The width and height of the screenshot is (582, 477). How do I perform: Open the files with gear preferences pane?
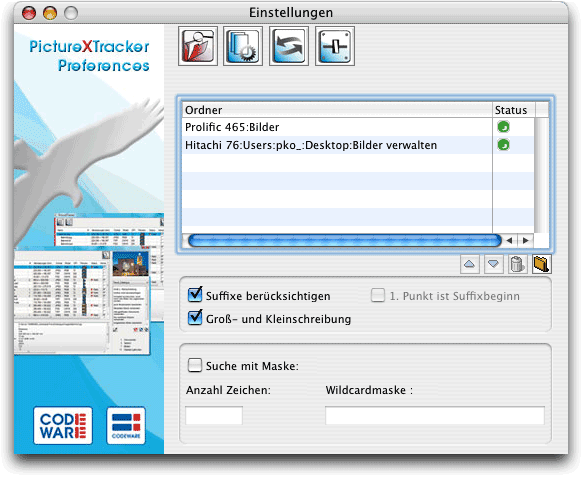click(243, 46)
